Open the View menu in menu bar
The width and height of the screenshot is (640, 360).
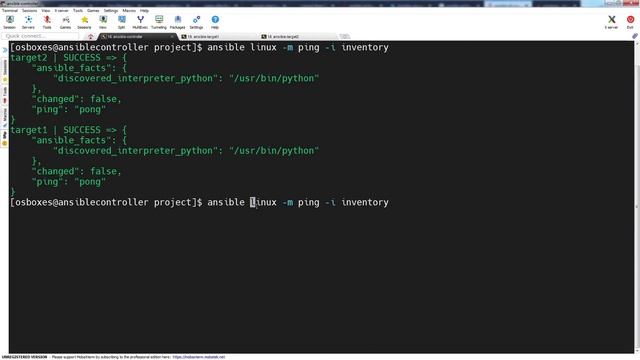(x=46, y=10)
